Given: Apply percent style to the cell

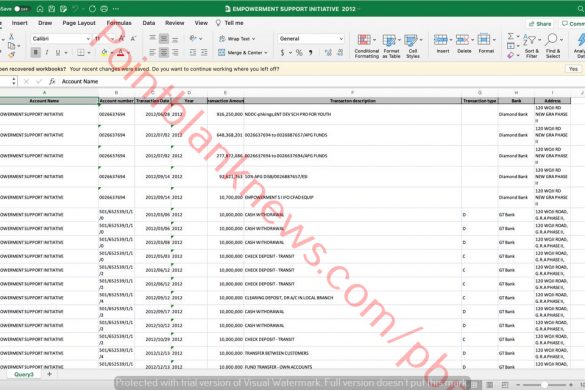Looking at the screenshot, I should (299, 53).
